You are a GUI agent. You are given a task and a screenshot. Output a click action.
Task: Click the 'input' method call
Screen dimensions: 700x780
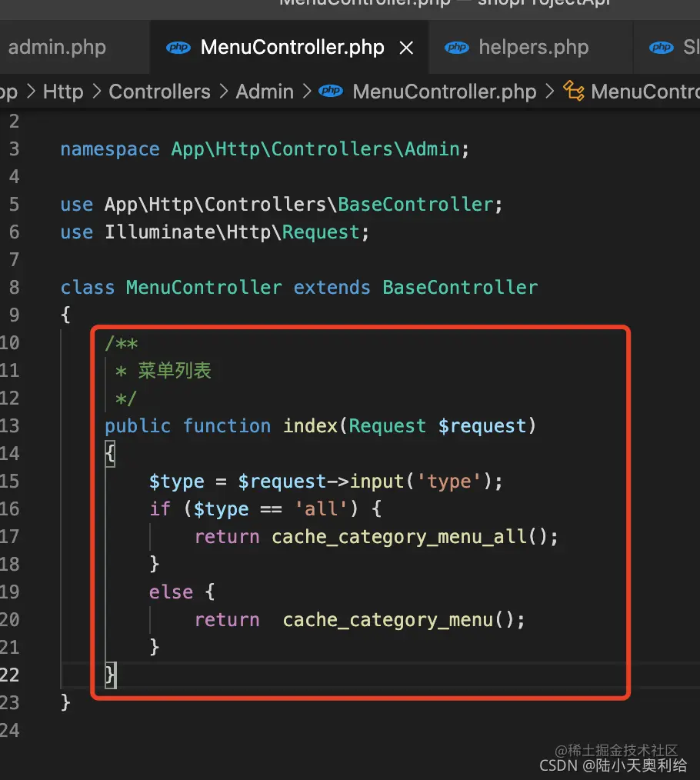click(377, 482)
